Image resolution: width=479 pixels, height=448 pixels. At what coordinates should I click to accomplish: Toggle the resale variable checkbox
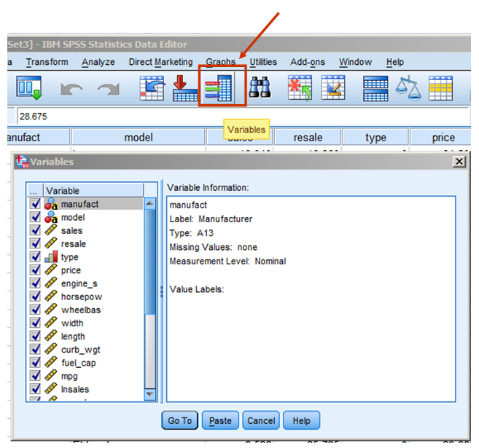(x=36, y=243)
